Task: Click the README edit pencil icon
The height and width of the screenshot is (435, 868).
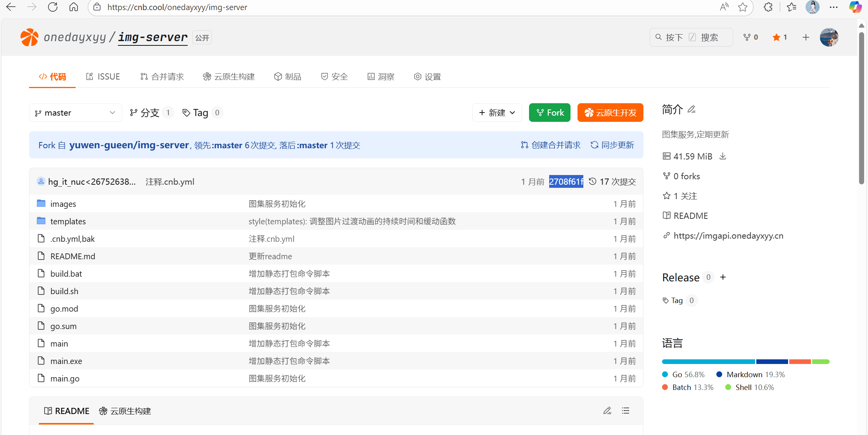Action: [x=607, y=411]
